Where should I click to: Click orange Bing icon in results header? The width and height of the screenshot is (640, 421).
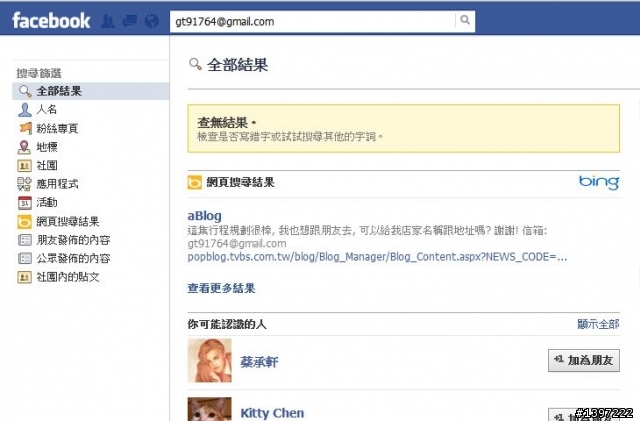(194, 183)
